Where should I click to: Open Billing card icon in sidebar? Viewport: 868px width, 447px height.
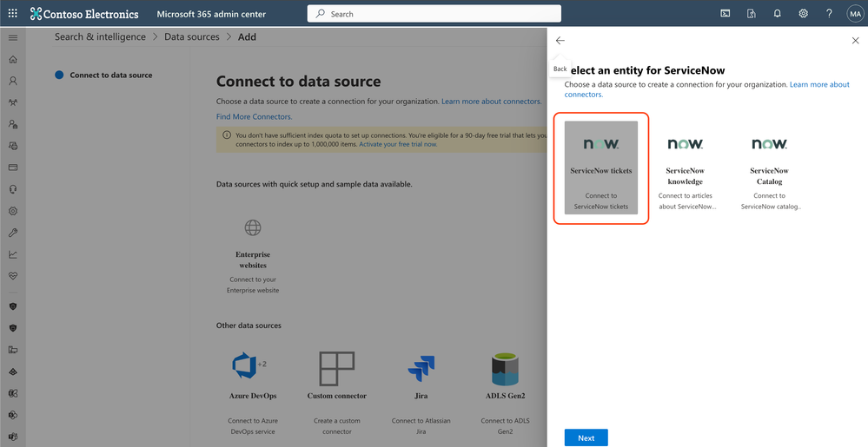point(13,167)
